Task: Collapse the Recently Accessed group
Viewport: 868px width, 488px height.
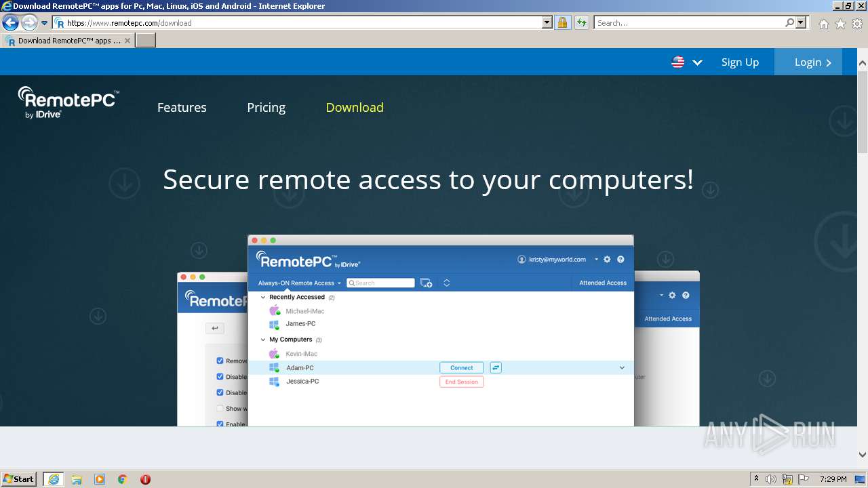Action: (x=263, y=298)
